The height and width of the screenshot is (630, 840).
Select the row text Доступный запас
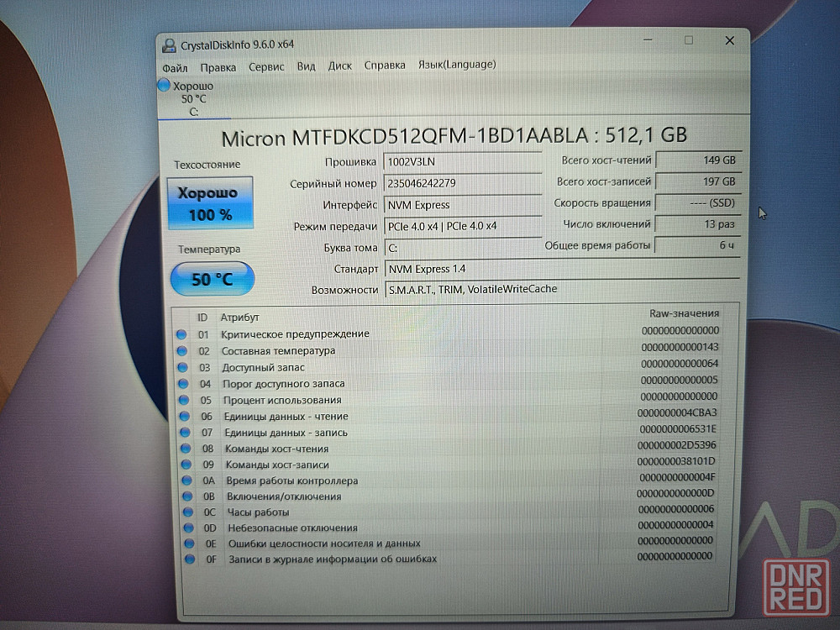pyautogui.click(x=263, y=368)
